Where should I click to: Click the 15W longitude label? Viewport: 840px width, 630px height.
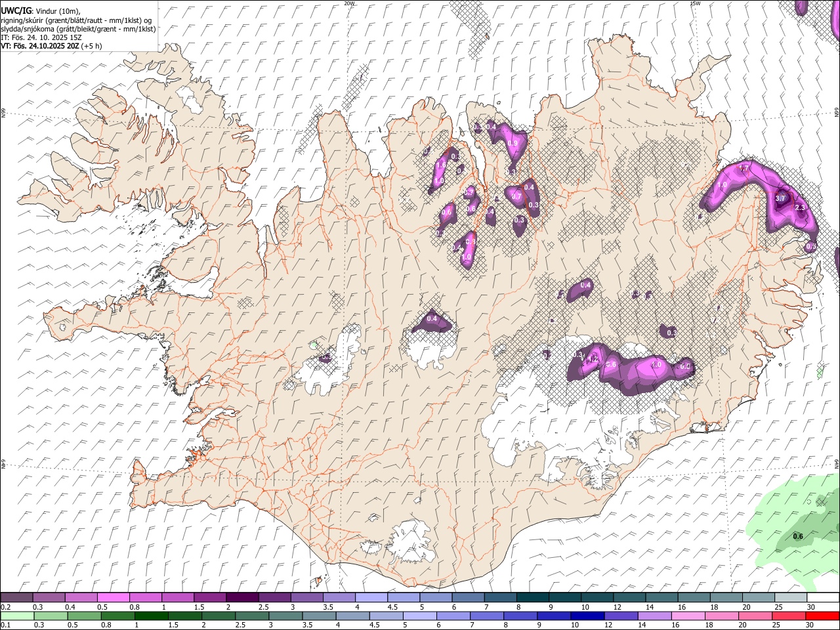pos(695,3)
